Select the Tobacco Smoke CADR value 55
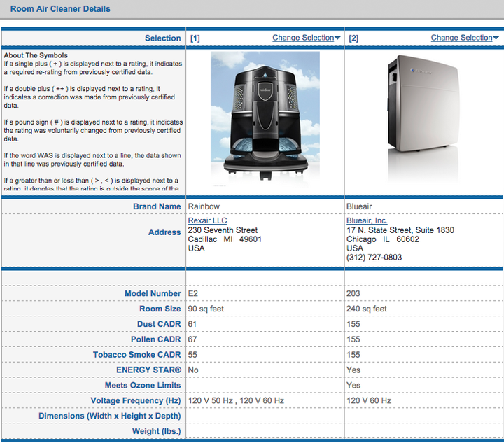This screenshot has height=443, width=504. pos(192,355)
